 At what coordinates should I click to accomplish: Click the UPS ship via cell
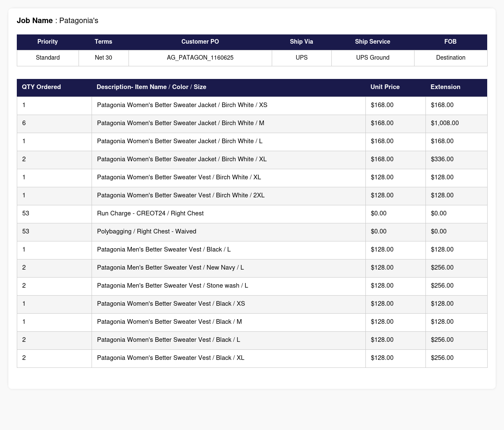[x=302, y=58]
